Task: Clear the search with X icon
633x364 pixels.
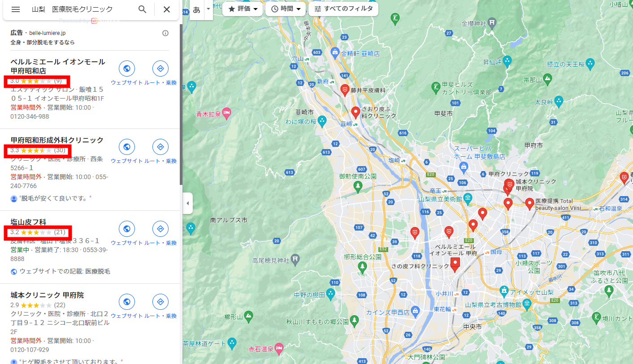Action: pyautogui.click(x=167, y=9)
